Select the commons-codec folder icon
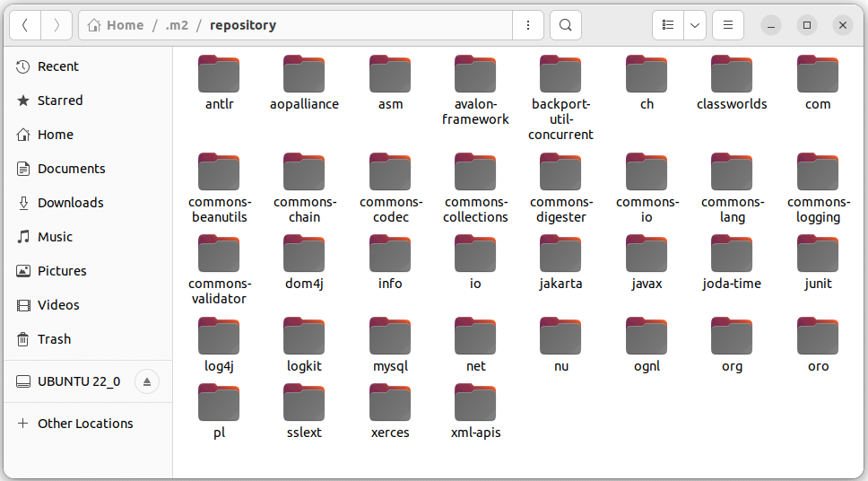Viewport: 868px width, 481px height. pos(390,171)
